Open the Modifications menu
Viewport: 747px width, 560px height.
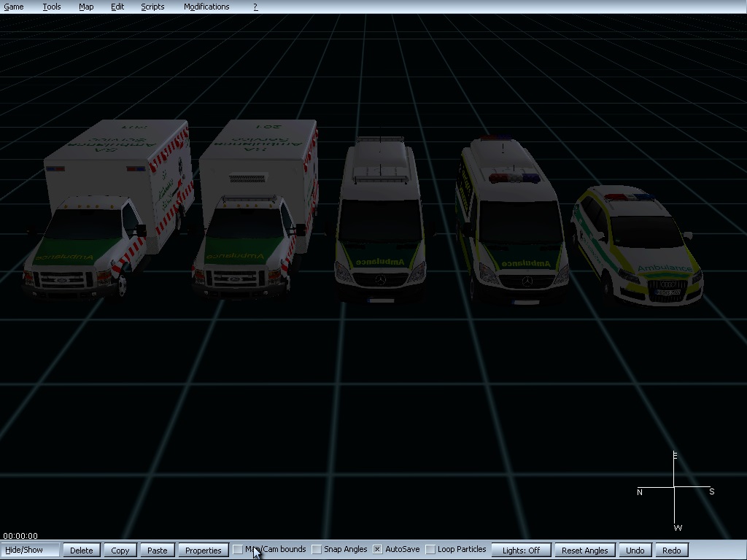click(206, 7)
